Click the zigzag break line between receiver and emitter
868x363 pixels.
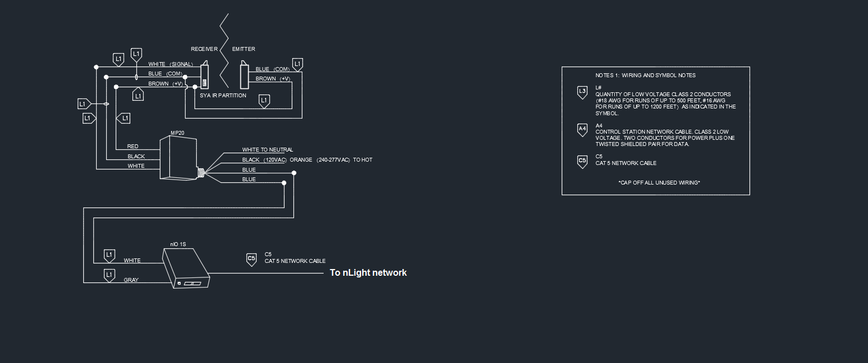pos(224,50)
